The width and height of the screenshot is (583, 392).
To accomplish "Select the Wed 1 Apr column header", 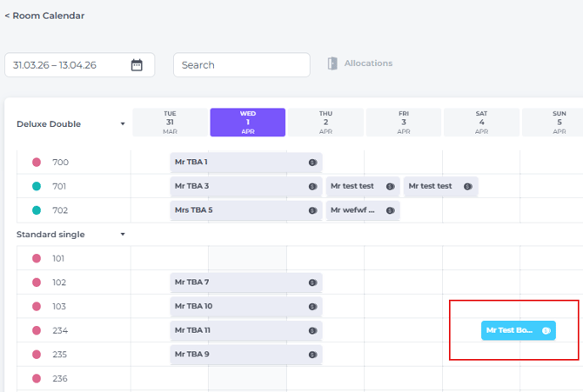I will (247, 123).
